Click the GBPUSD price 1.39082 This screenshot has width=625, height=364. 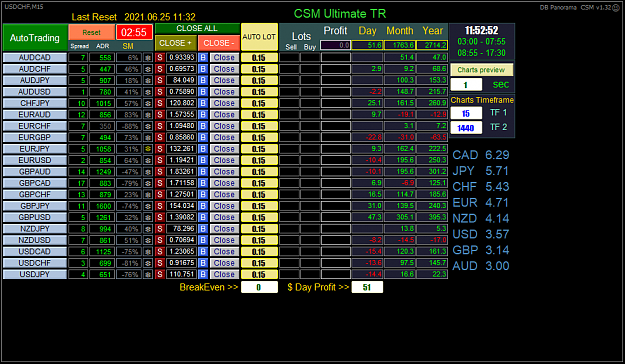tap(182, 217)
